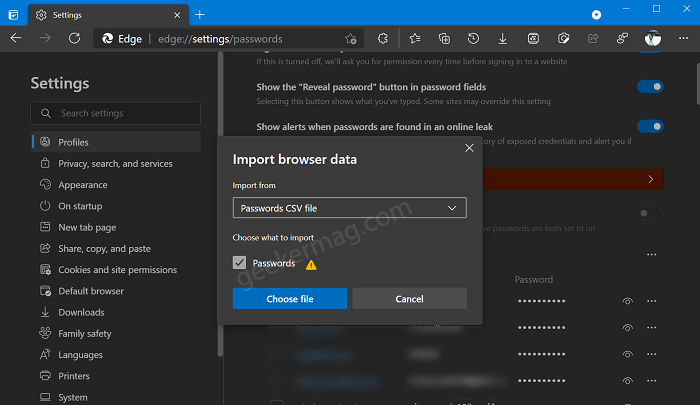Viewport: 700px width, 405px height.
Task: Reveal the first saved password eye icon
Action: pos(627,301)
